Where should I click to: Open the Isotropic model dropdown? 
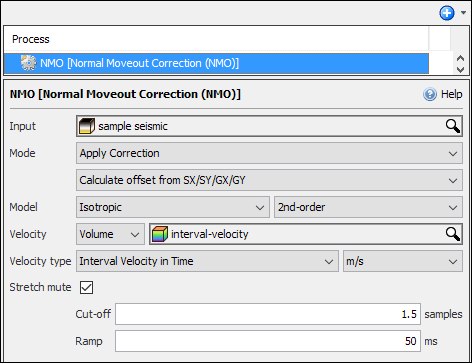point(173,207)
